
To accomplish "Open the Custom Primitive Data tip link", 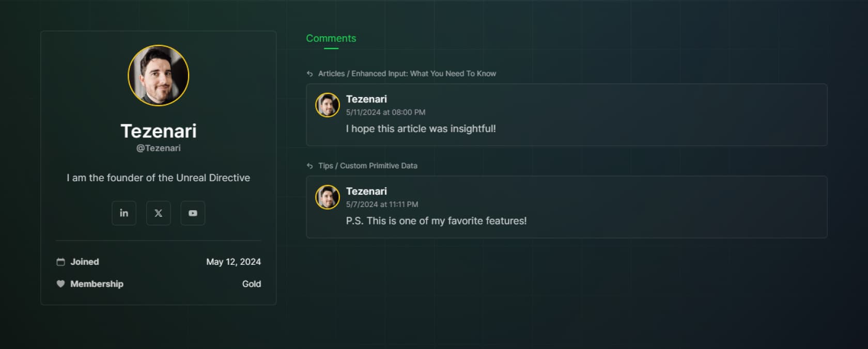I will click(368, 166).
